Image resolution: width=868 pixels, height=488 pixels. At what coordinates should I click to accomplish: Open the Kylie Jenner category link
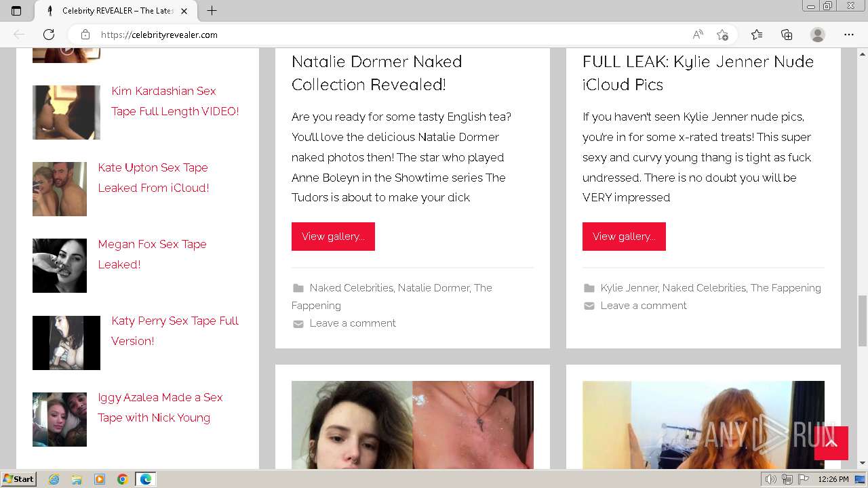coord(629,288)
